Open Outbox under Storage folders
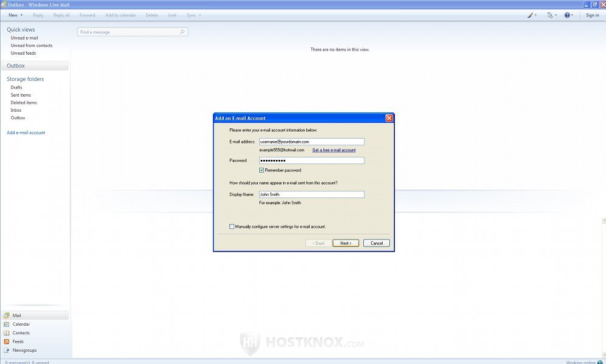Screen dimensions: 606x364 [18, 118]
